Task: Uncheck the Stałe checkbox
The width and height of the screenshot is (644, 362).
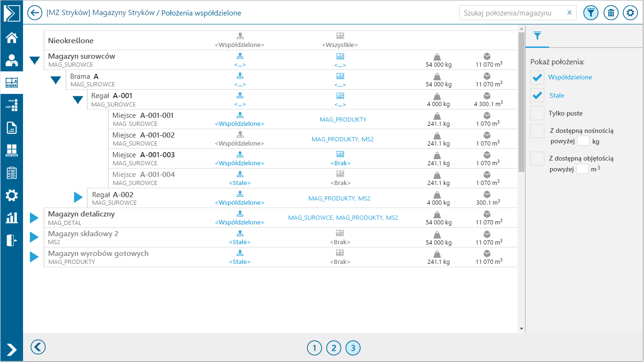Action: pos(537,95)
